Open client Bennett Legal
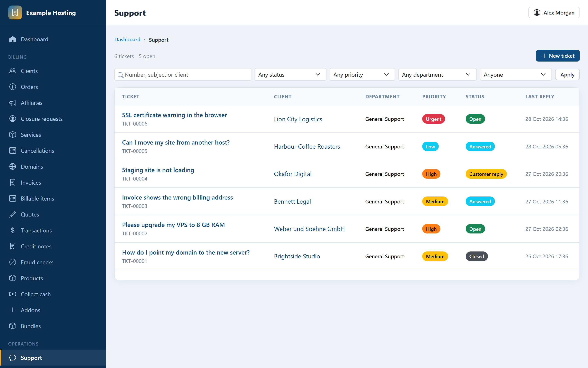This screenshot has height=368, width=588. pyautogui.click(x=292, y=202)
